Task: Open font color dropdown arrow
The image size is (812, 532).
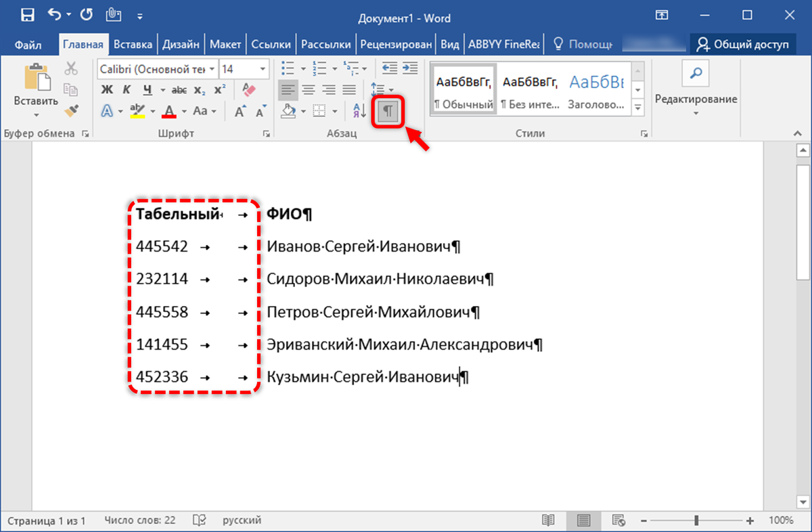Action: [x=183, y=112]
